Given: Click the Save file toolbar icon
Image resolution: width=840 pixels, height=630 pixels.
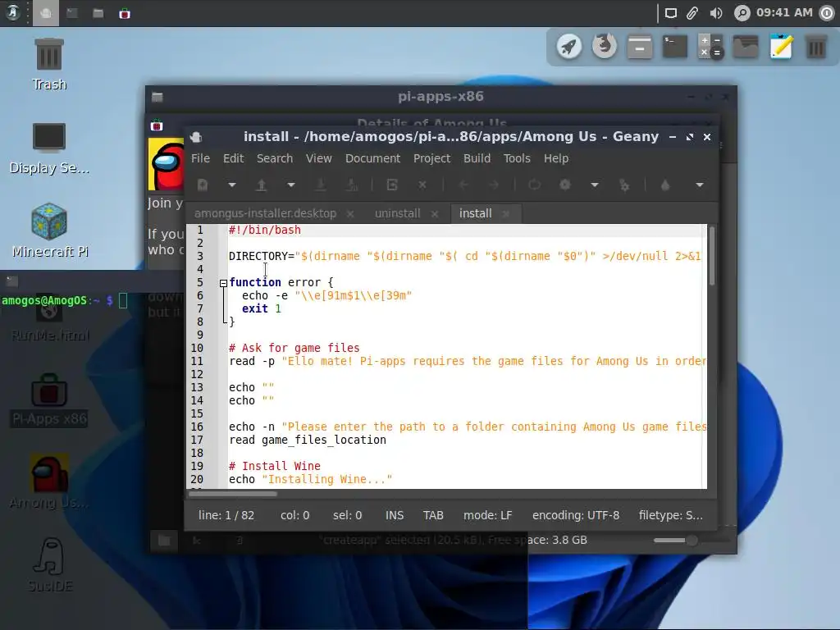Looking at the screenshot, I should click(x=321, y=185).
